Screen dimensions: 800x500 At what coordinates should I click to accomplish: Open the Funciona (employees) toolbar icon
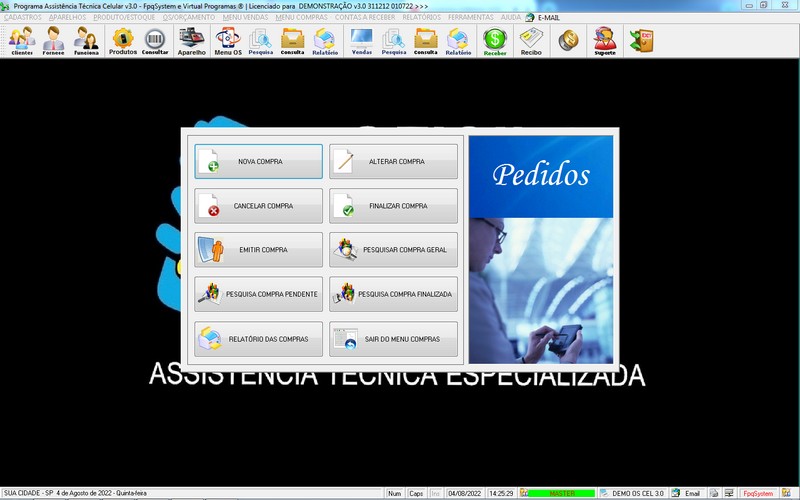click(86, 41)
